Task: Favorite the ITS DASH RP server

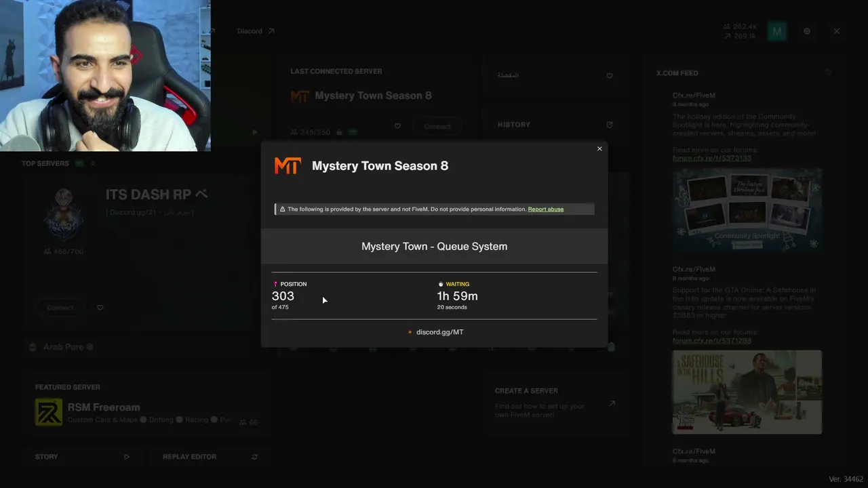Action: click(100, 308)
